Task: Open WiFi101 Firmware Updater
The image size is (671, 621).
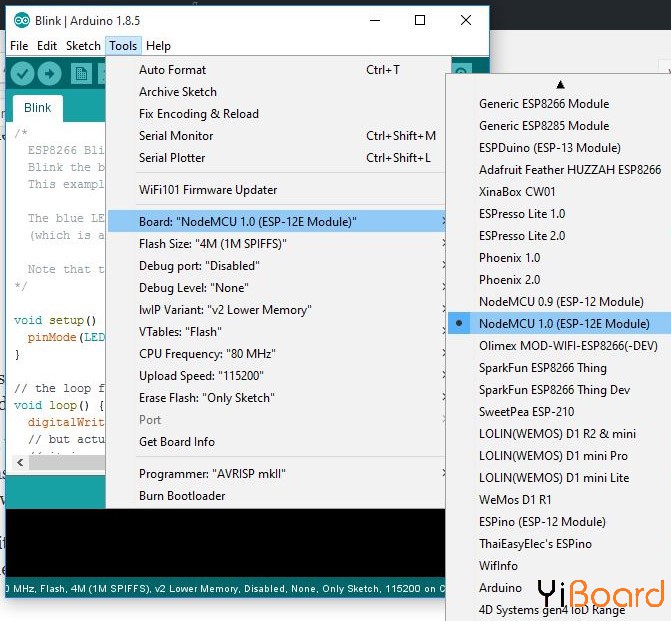Action: point(276,190)
